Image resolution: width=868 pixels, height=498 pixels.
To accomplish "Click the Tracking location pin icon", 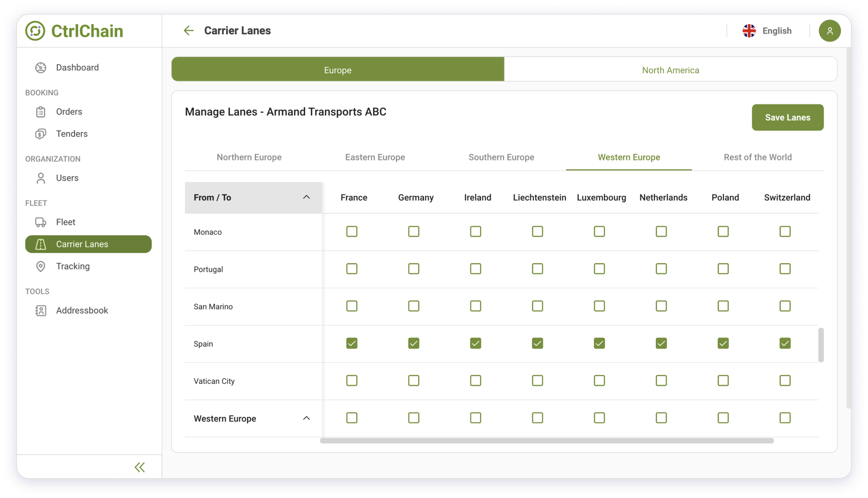I will tap(41, 266).
